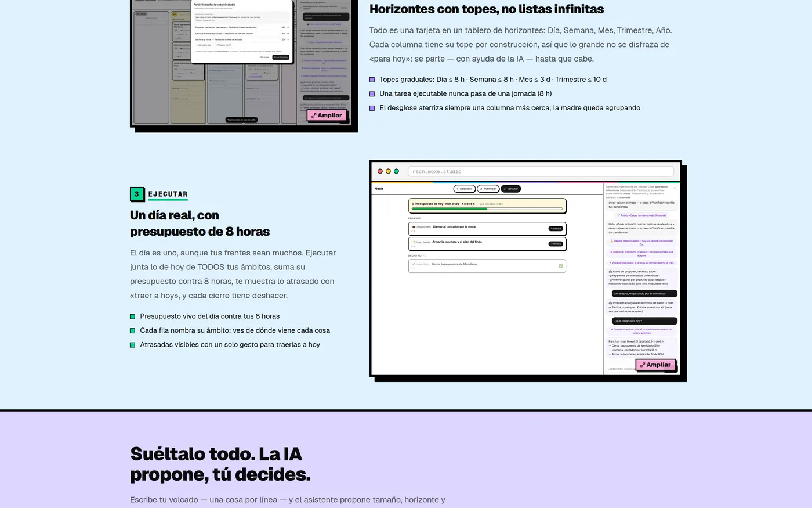This screenshot has width=812, height=508.
Task: Click the EJECUTAR section label
Action: (x=168, y=194)
